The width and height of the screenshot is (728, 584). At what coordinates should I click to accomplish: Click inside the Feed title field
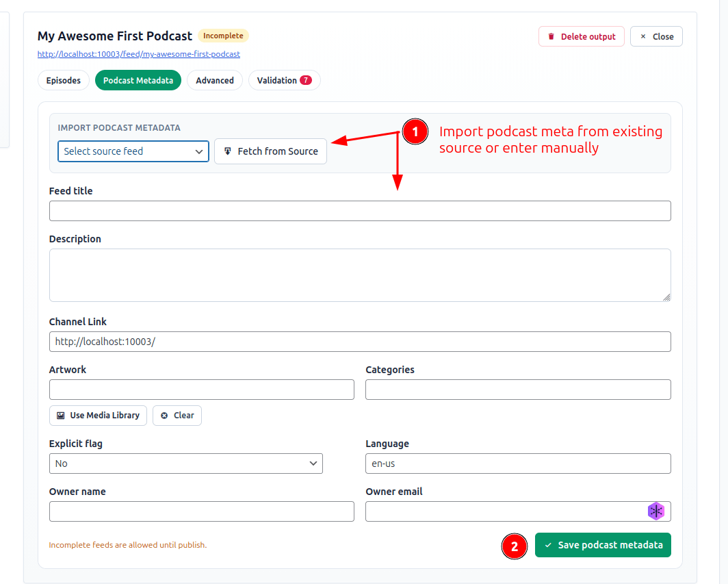tap(360, 211)
